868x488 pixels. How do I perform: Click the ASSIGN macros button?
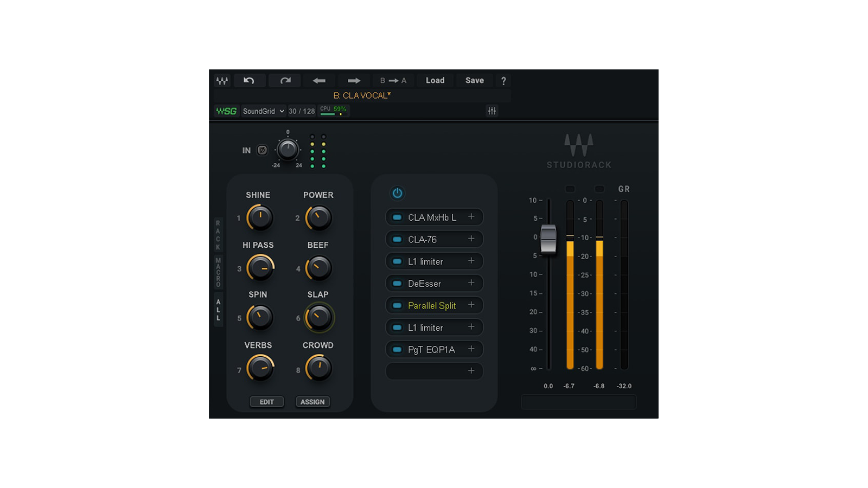point(312,402)
